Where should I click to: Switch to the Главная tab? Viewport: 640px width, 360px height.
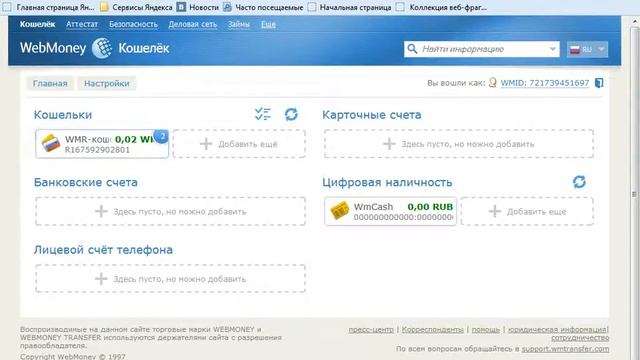coord(50,83)
